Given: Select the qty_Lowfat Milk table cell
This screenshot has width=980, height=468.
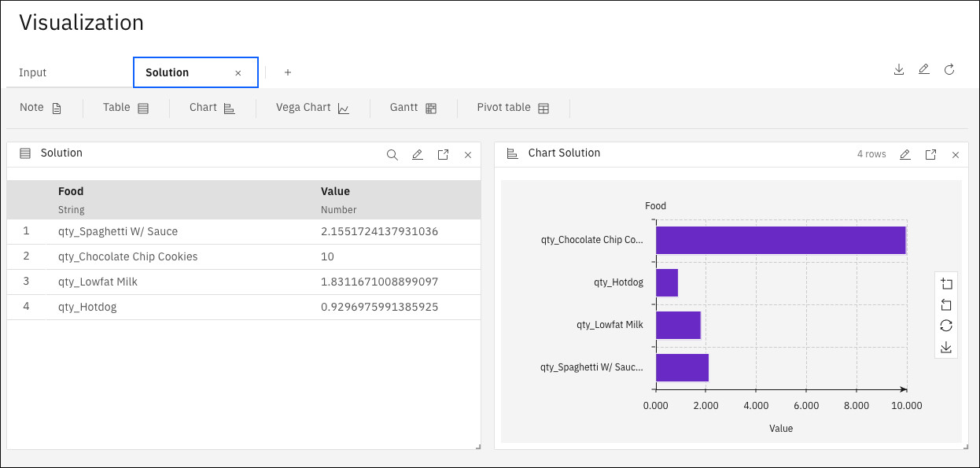Looking at the screenshot, I should [98, 282].
